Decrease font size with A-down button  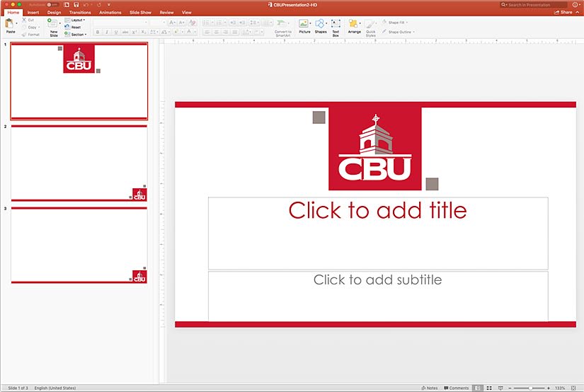181,23
